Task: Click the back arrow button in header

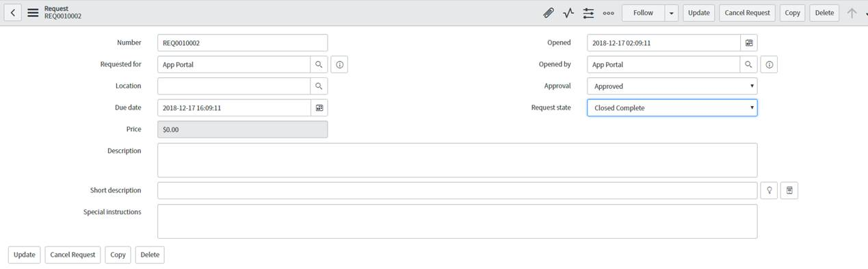Action: coord(13,12)
